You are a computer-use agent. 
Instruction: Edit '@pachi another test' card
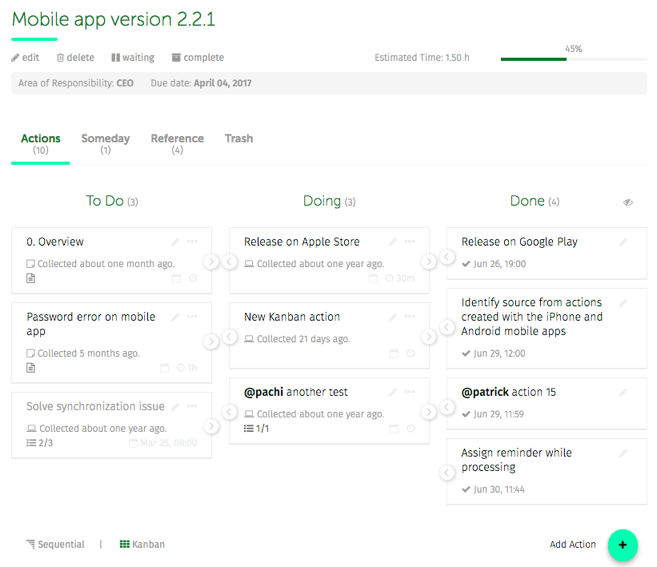tap(392, 392)
